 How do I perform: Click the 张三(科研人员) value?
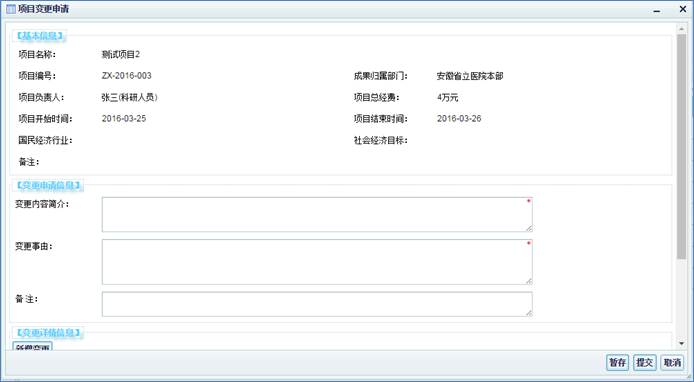click(129, 97)
